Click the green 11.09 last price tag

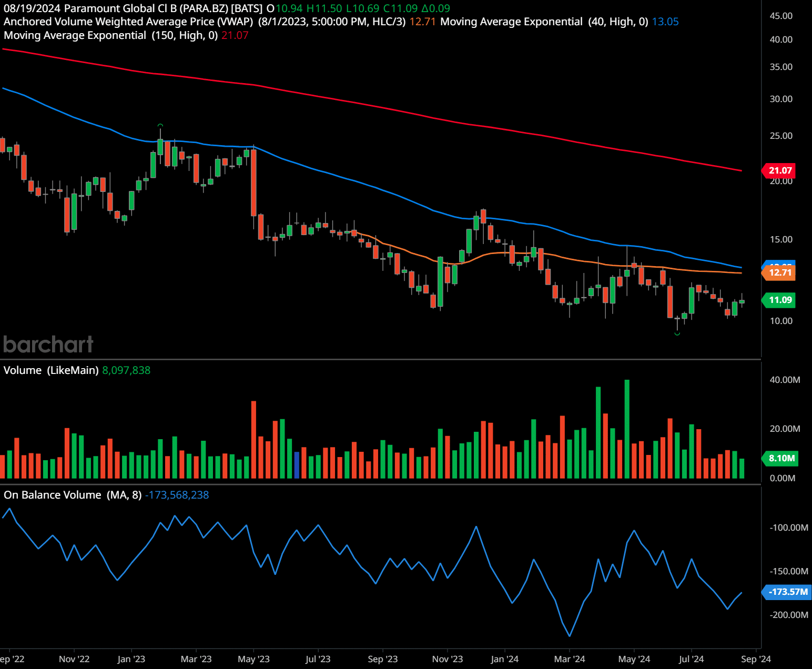(779, 300)
